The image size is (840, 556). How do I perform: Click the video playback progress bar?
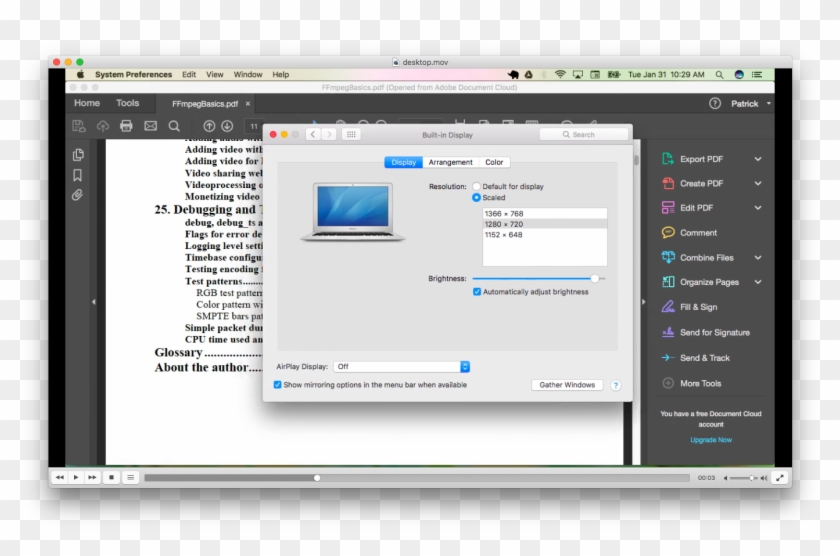(417, 477)
